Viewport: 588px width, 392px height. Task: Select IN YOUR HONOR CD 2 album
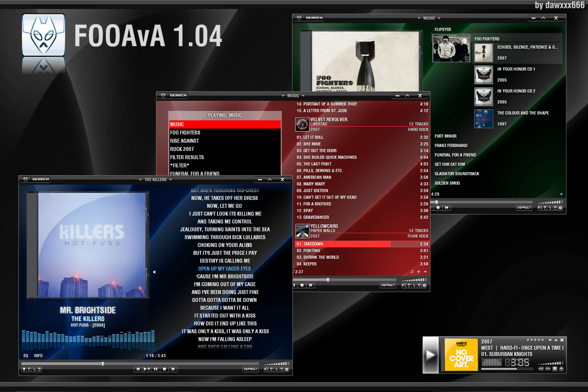click(x=517, y=96)
